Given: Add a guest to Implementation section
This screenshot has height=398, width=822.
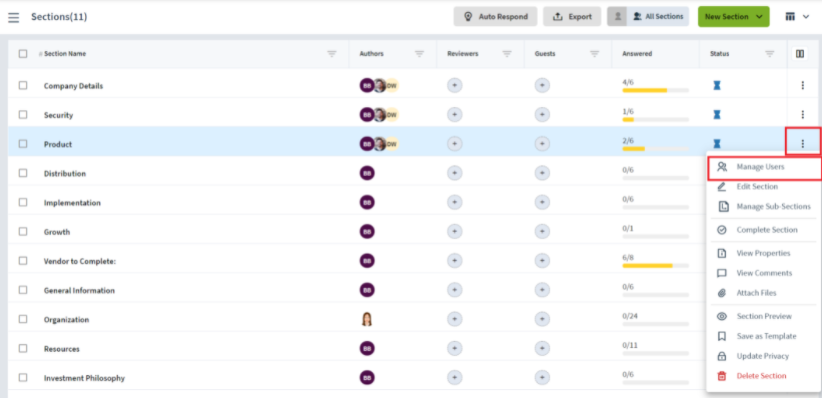Looking at the screenshot, I should tap(542, 202).
